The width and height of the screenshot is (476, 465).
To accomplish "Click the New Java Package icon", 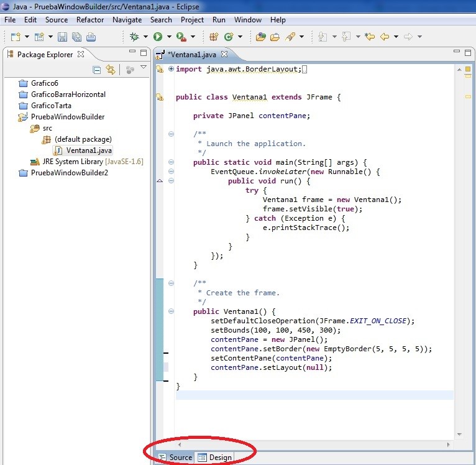I will click(x=213, y=37).
